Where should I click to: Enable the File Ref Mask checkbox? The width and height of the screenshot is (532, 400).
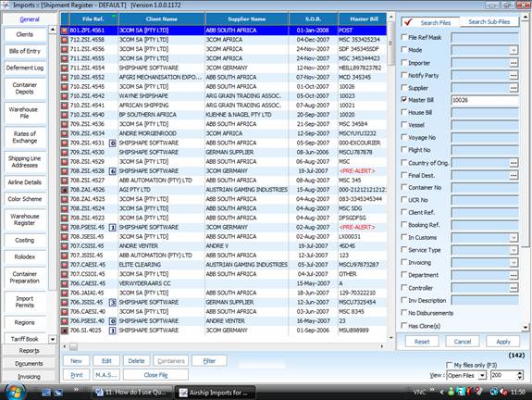pyautogui.click(x=403, y=37)
